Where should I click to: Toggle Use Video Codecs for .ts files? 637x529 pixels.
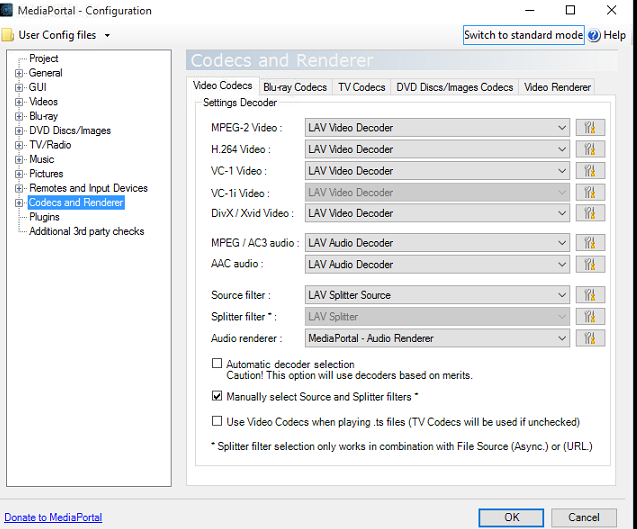tap(218, 422)
